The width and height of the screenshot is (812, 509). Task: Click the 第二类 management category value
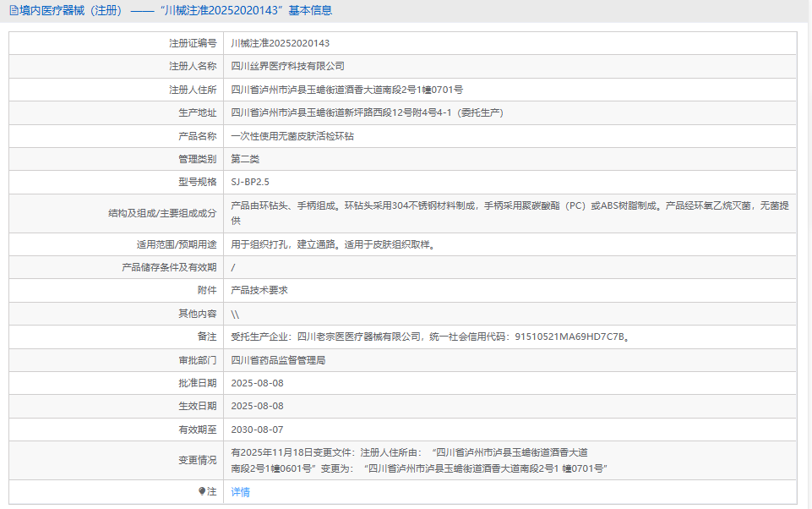(x=245, y=159)
